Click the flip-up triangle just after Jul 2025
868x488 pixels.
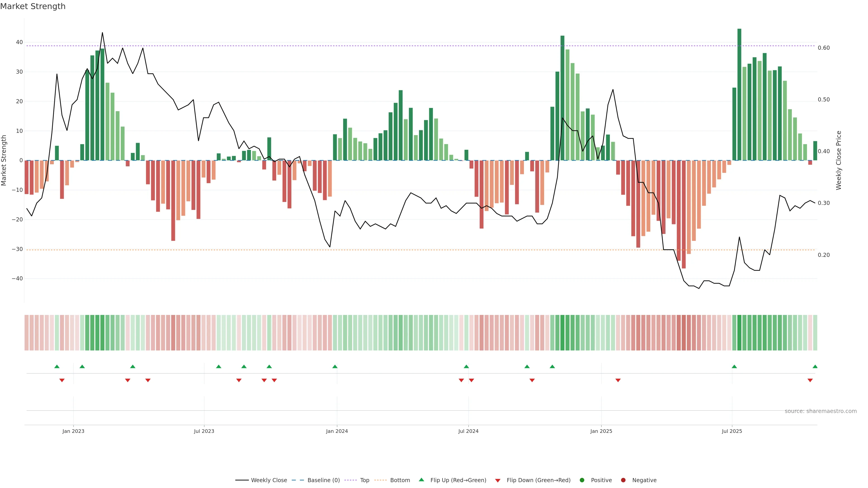(x=734, y=366)
